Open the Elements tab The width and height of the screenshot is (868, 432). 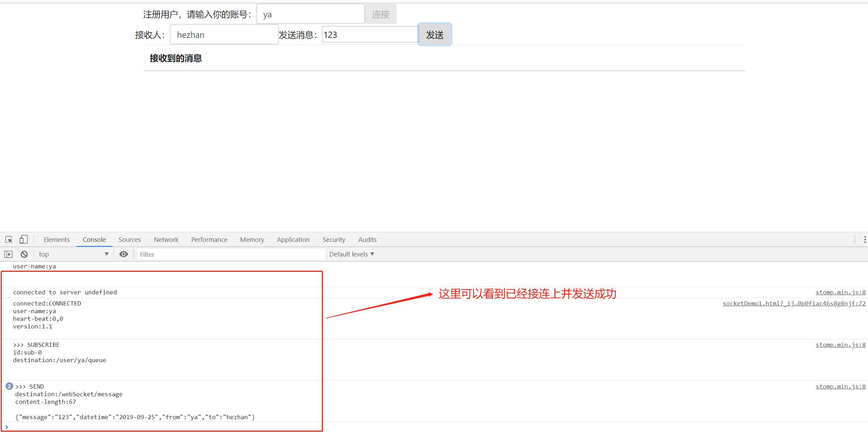point(57,240)
